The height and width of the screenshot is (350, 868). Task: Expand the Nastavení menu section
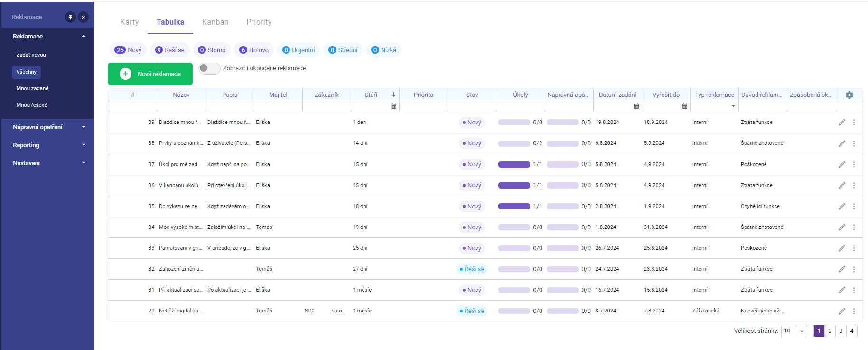click(84, 163)
